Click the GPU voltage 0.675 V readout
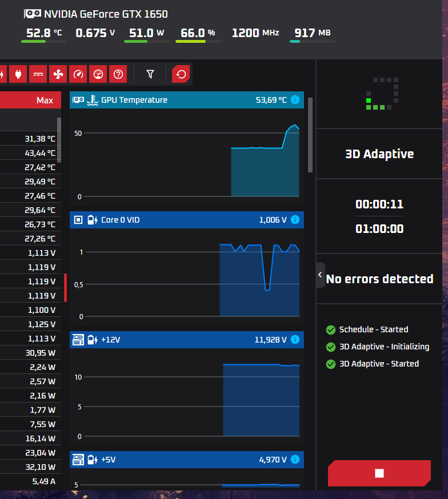Screen dimensions: 448x499 95,33
